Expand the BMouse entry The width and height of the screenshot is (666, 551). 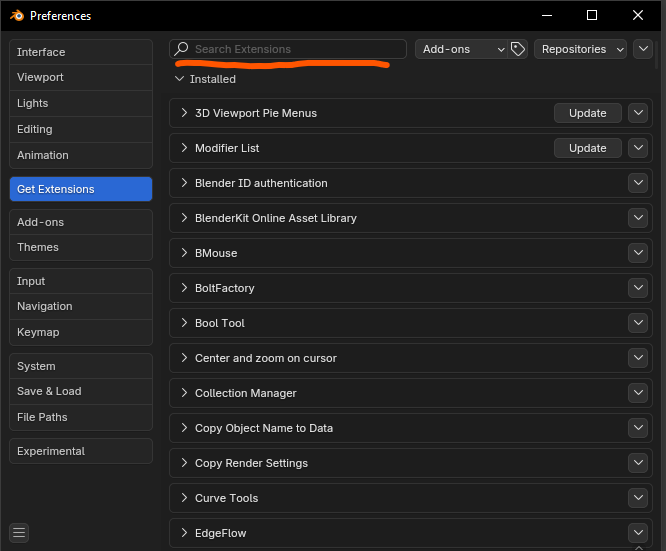(184, 252)
